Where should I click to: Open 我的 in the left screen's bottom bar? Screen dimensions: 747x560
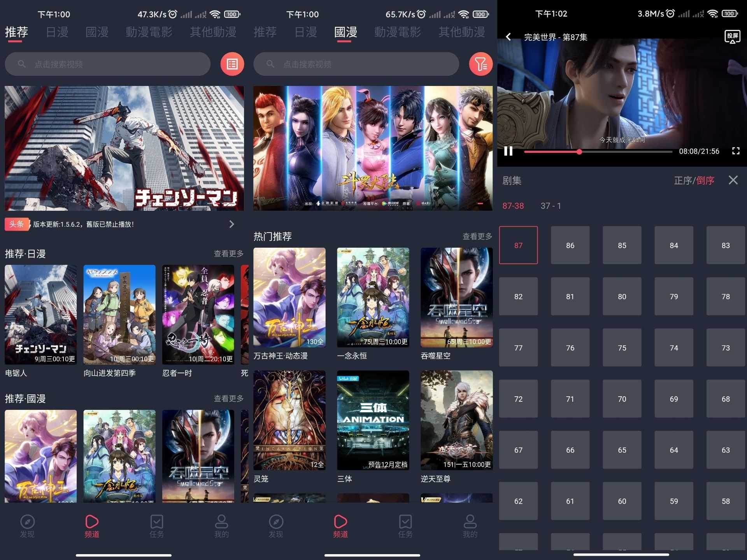click(221, 527)
